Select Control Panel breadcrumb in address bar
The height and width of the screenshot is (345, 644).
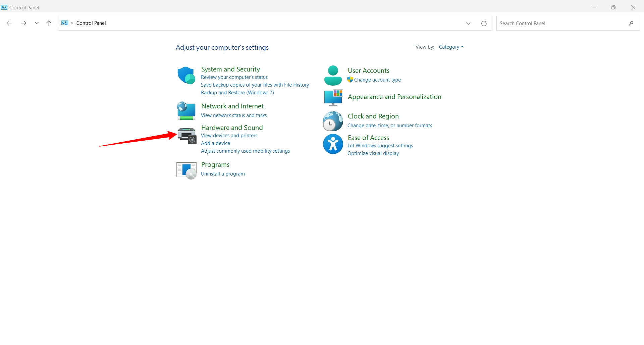[x=91, y=23]
